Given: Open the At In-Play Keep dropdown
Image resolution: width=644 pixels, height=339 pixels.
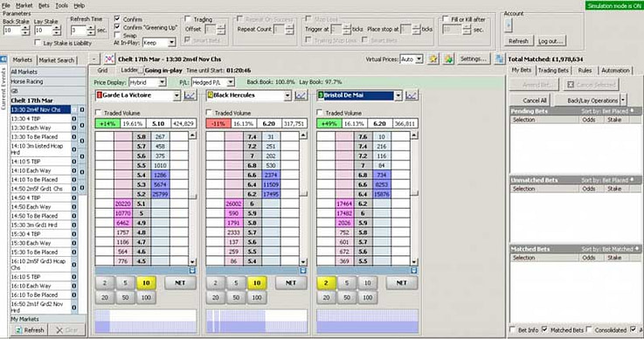Looking at the screenshot, I should click(x=171, y=42).
